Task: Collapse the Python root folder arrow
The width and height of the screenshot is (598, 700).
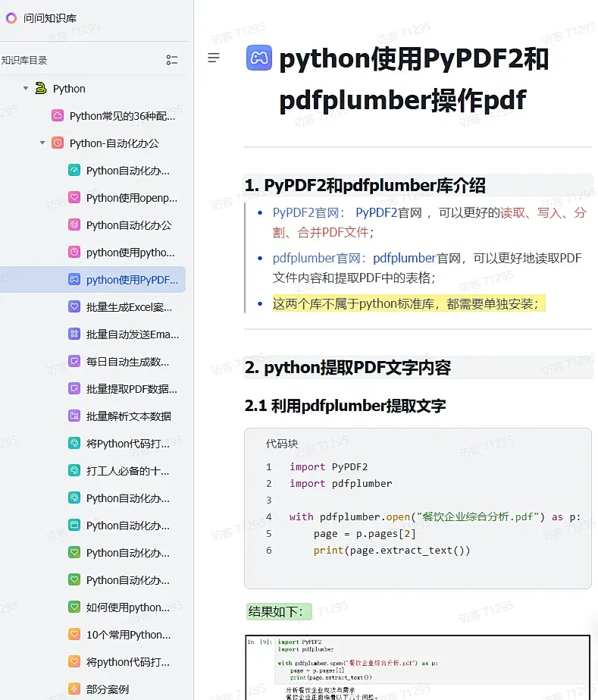Action: pos(26,89)
